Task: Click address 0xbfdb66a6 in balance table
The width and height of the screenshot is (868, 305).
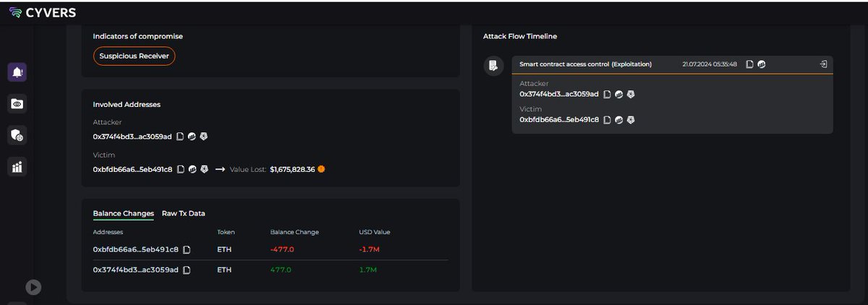Action: (136, 249)
